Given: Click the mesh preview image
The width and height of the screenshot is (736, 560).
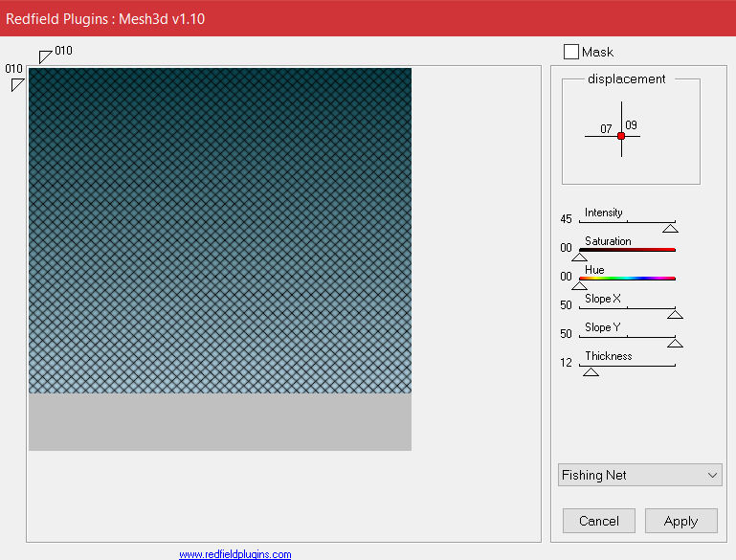Looking at the screenshot, I should [220, 230].
